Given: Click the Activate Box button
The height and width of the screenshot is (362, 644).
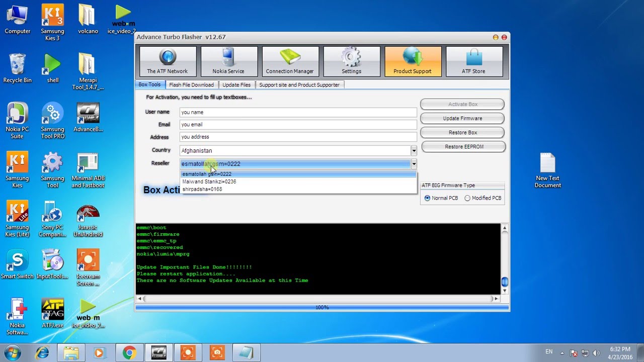Looking at the screenshot, I should (462, 104).
